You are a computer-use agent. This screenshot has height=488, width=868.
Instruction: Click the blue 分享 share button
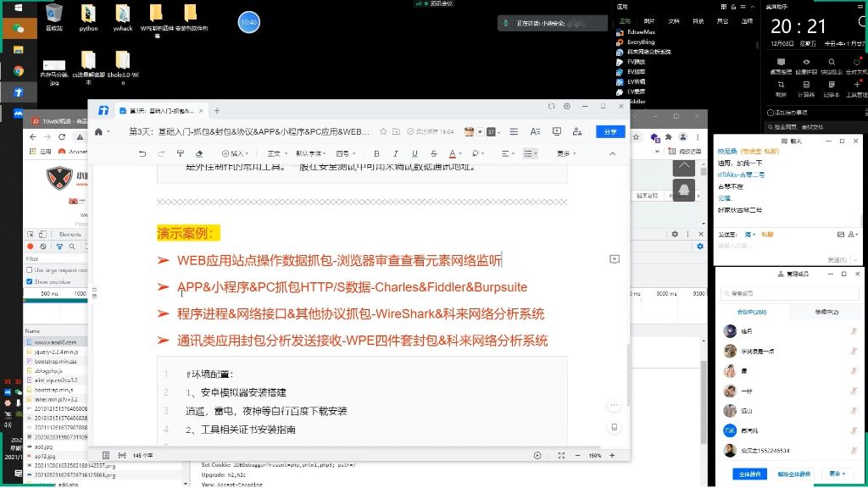(x=610, y=131)
